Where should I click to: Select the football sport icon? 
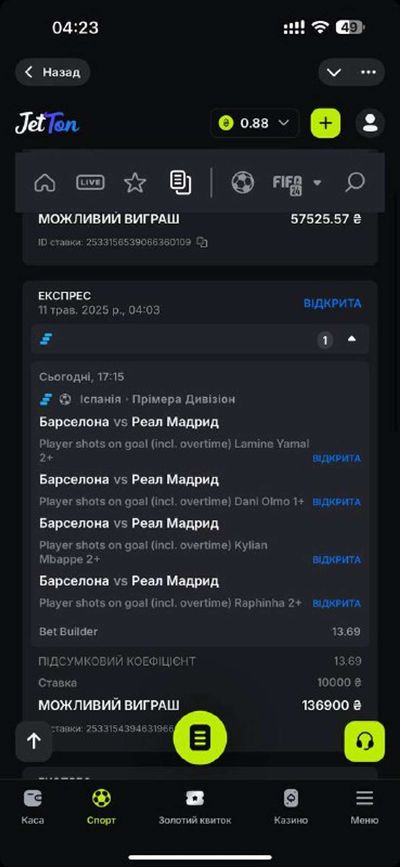(x=243, y=182)
